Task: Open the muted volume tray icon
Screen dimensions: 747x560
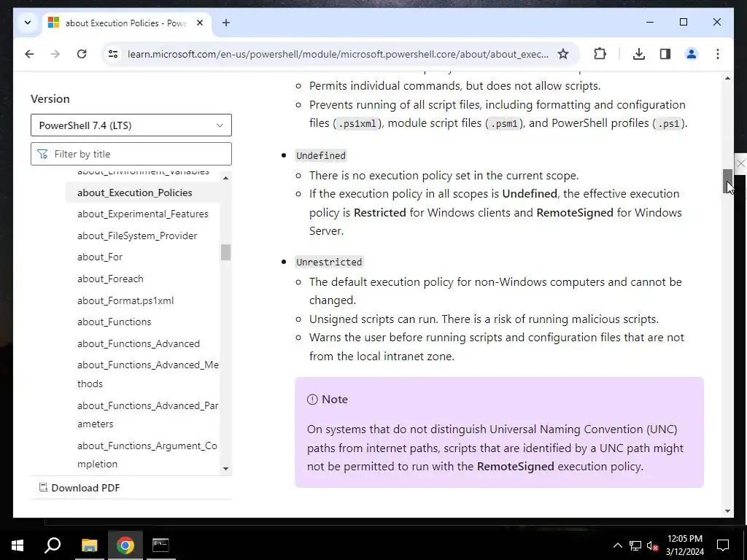Action: [x=653, y=545]
